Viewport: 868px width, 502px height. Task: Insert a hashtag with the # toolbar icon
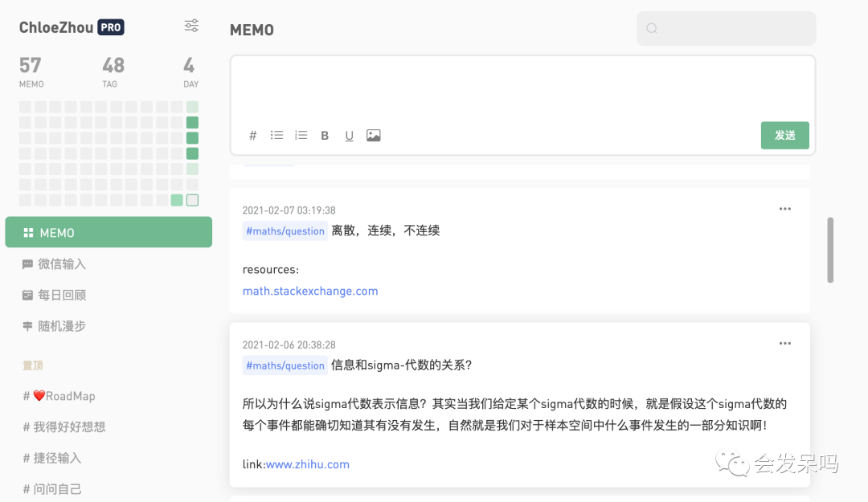[253, 136]
